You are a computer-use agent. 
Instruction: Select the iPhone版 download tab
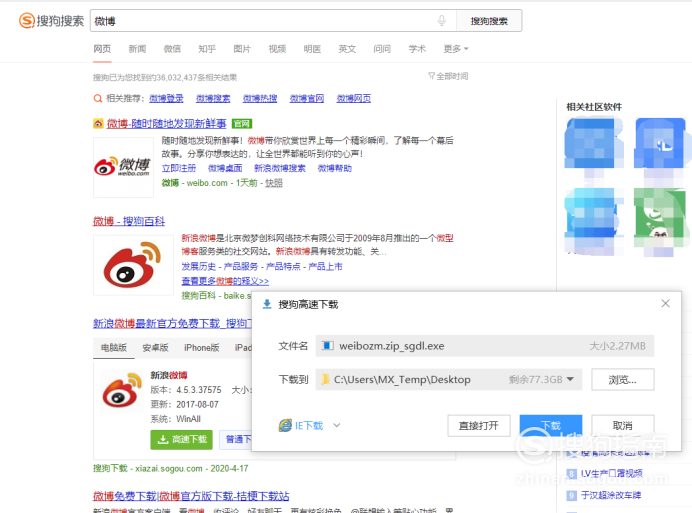point(202,348)
